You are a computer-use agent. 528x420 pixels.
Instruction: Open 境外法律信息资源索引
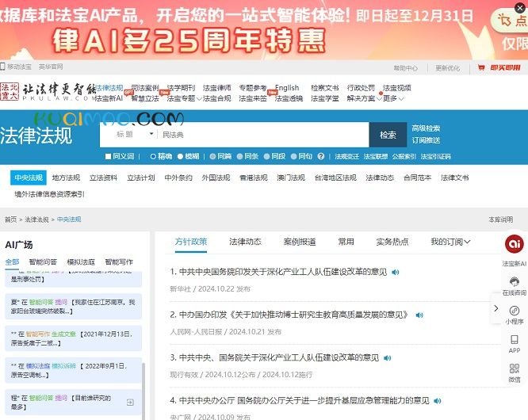coord(49,194)
